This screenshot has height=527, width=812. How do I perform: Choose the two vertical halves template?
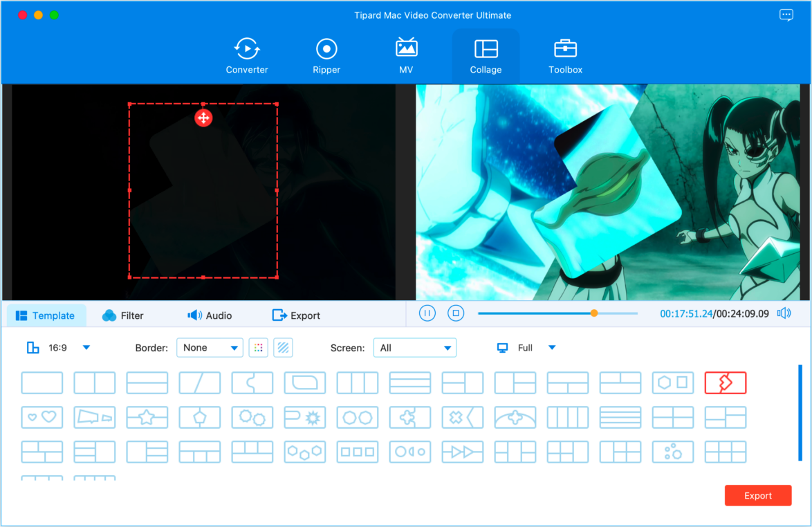95,382
